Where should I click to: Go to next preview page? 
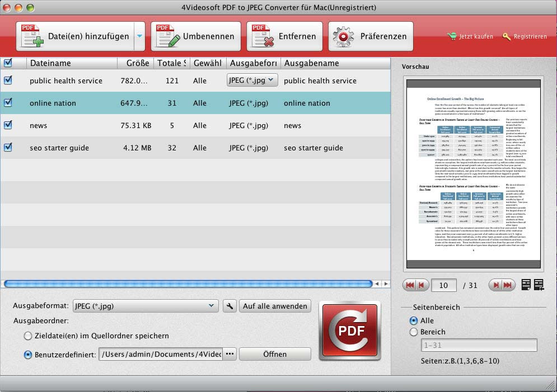pos(495,285)
